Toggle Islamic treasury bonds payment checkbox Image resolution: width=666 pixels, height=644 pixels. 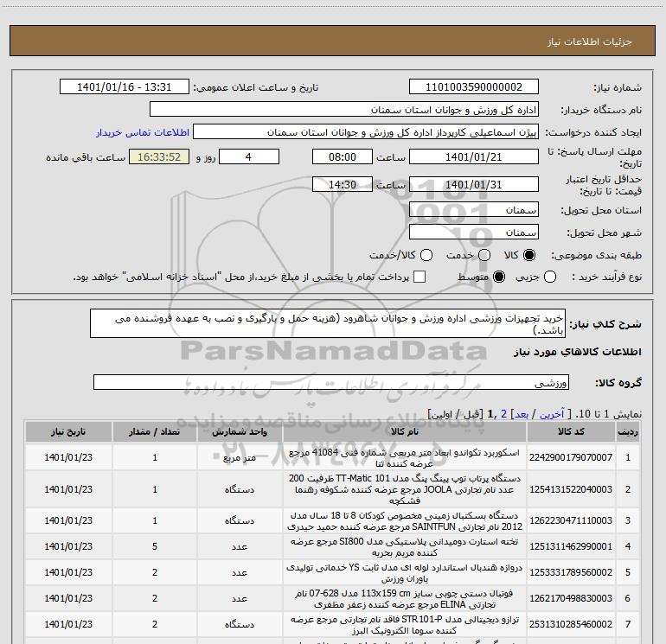[x=419, y=277]
